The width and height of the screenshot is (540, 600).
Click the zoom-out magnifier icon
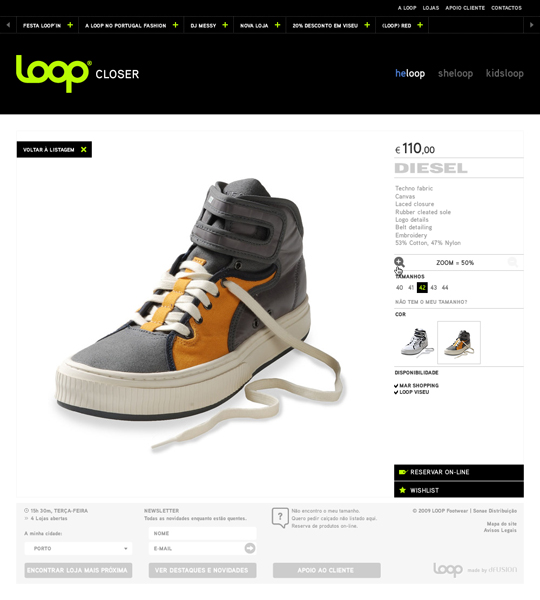point(512,262)
